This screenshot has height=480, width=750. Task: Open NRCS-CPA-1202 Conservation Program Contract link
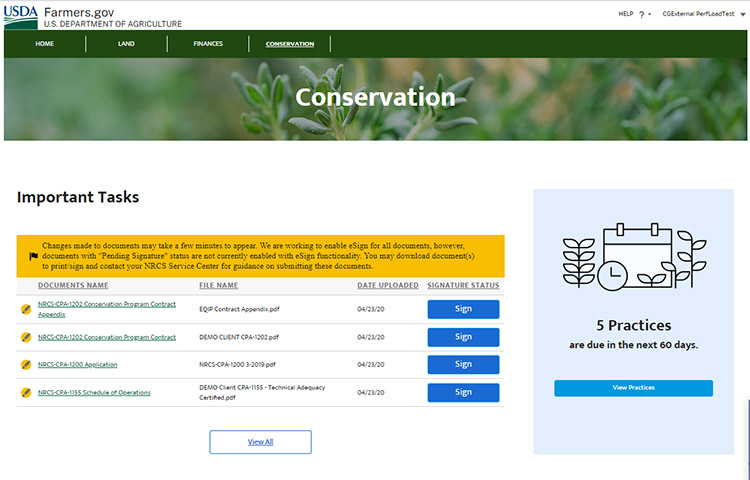coord(107,337)
